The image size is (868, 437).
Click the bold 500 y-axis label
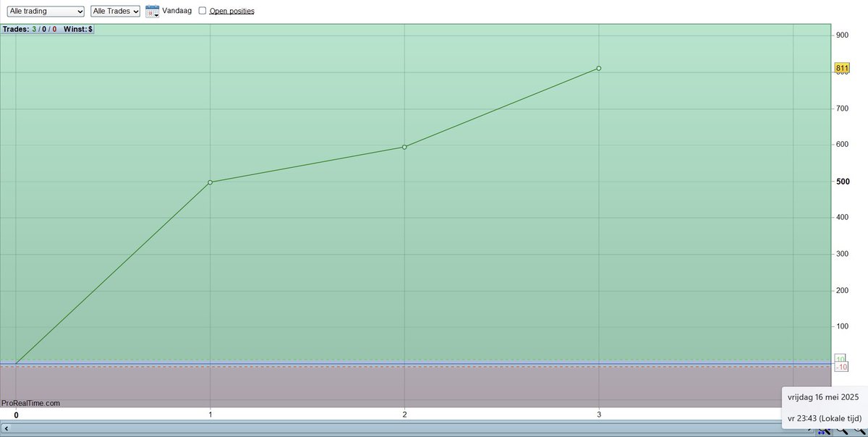click(x=843, y=181)
